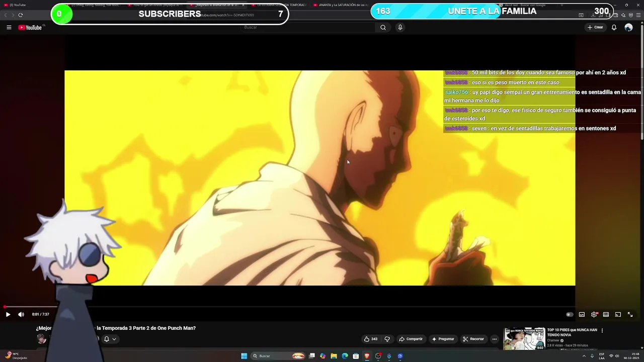Switch to 'david laid - Buscar con Google' tab
This screenshot has height=362, width=644.
[x=525, y=5]
